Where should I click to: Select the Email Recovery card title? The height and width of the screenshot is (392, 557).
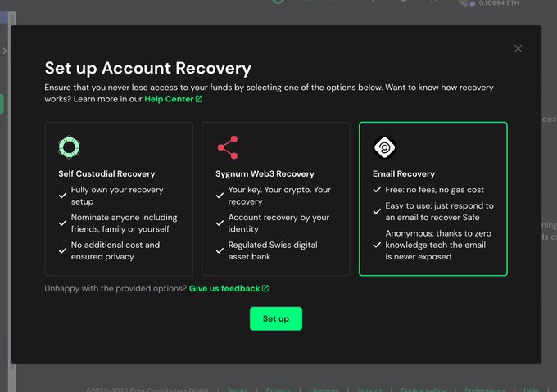point(404,173)
